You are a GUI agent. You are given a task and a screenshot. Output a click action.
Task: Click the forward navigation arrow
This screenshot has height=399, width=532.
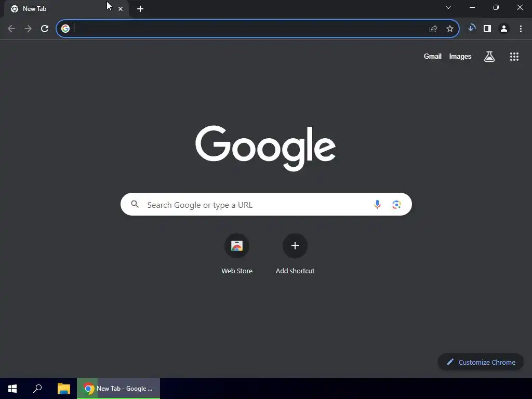coord(28,29)
